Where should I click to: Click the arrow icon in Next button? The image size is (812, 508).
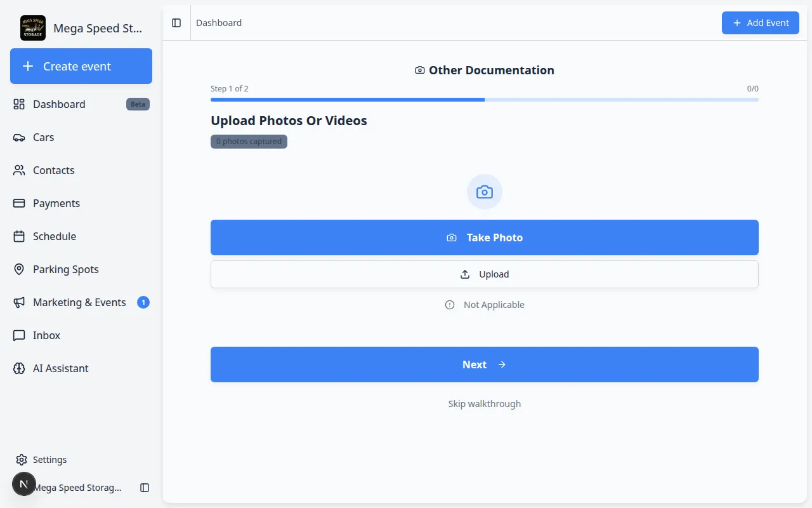pyautogui.click(x=502, y=364)
